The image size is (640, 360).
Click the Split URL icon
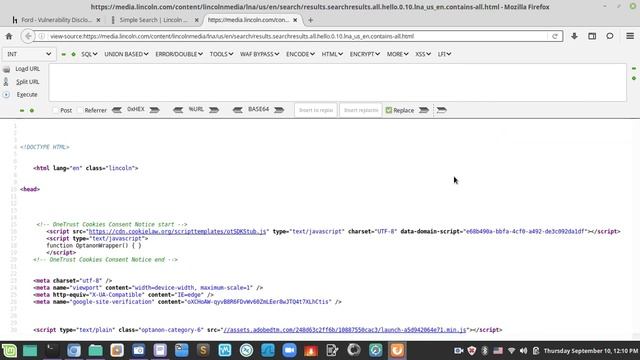click(6, 82)
